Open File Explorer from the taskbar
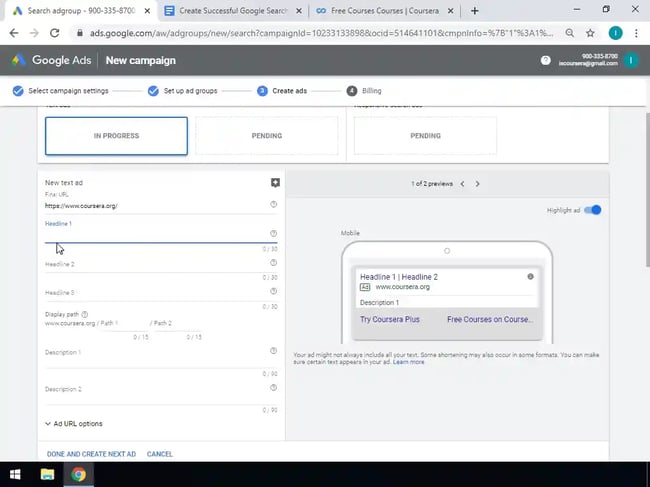Image resolution: width=650 pixels, height=487 pixels. (47, 474)
